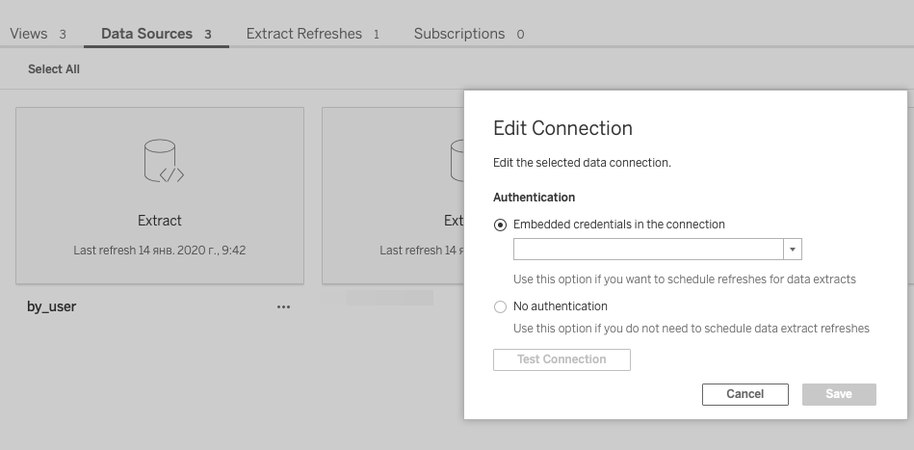Click the Last refresh timestamp on by_user card
The image size is (914, 450).
pyautogui.click(x=160, y=251)
